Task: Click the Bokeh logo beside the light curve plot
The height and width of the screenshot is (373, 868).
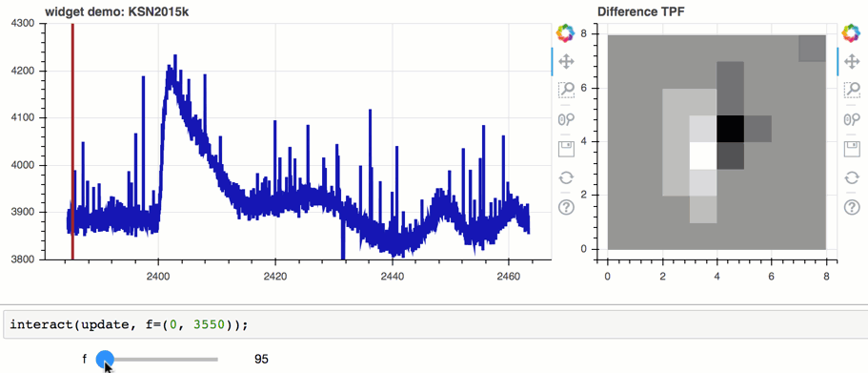Action: click(565, 33)
